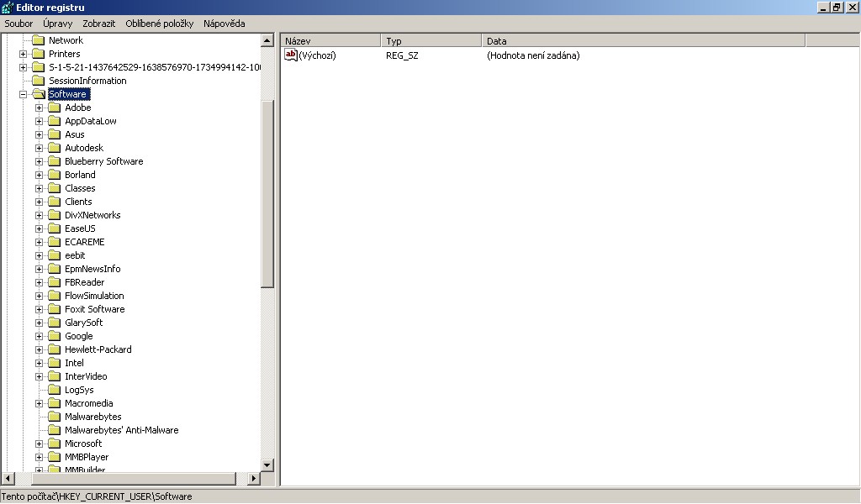Collapse the Software key
The image size is (861, 504).
pos(24,94)
